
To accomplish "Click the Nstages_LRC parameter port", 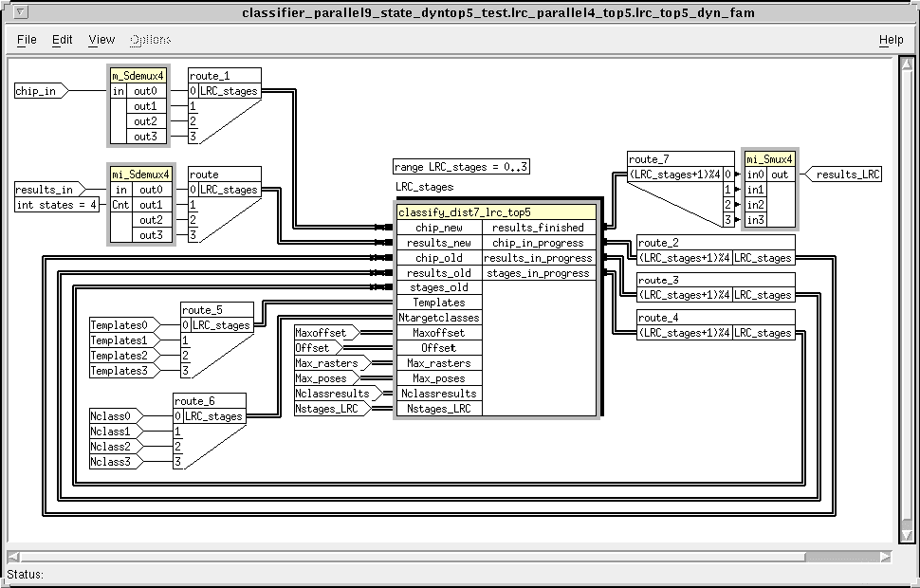I will tap(328, 409).
